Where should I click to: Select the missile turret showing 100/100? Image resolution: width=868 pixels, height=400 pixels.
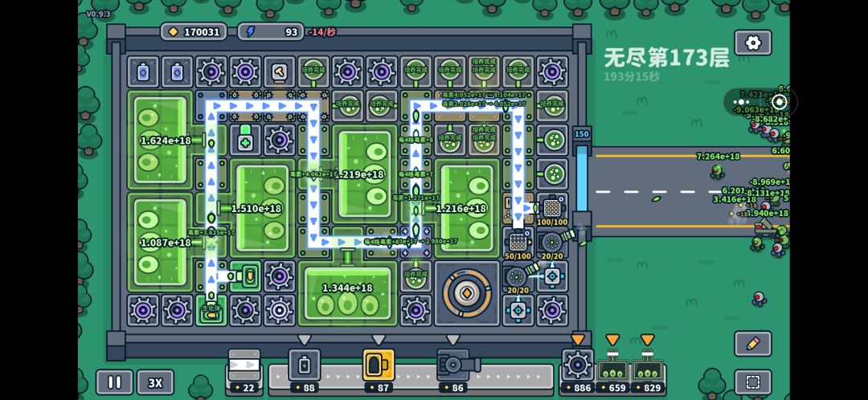552,210
